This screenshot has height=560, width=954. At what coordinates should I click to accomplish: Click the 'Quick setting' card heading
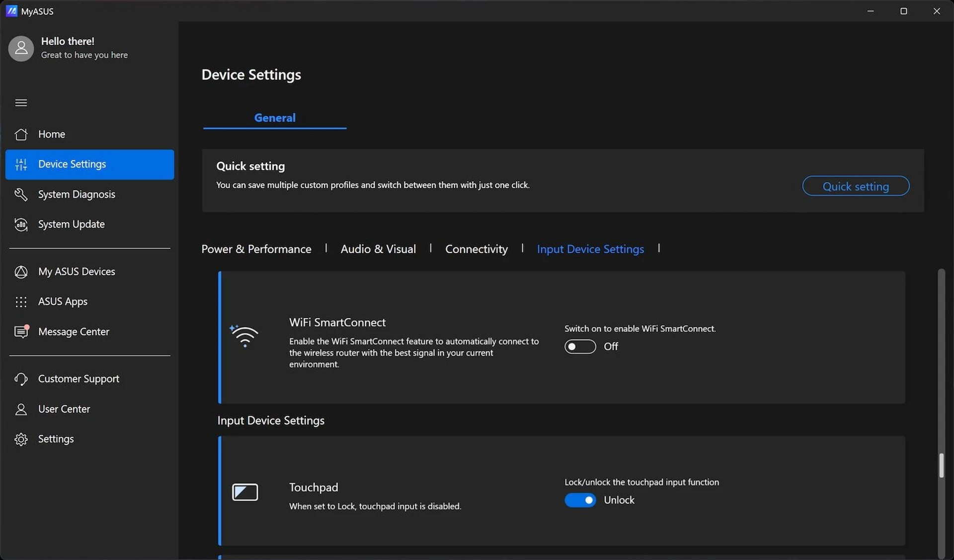tap(250, 166)
